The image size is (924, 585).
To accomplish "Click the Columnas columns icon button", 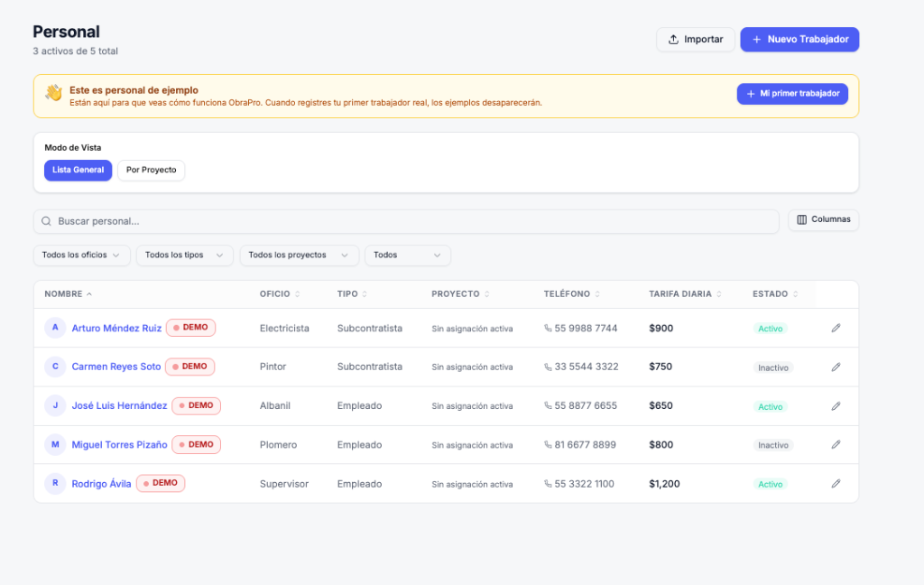I will point(823,219).
